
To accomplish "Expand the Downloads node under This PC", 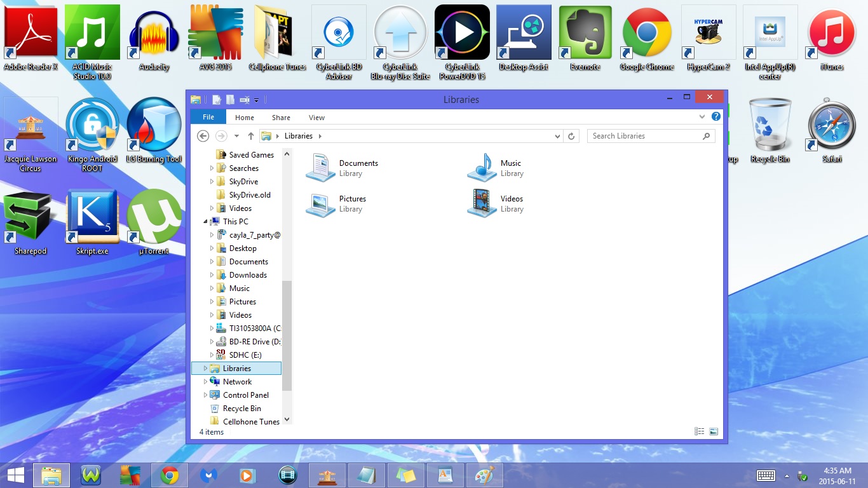I will [x=212, y=275].
